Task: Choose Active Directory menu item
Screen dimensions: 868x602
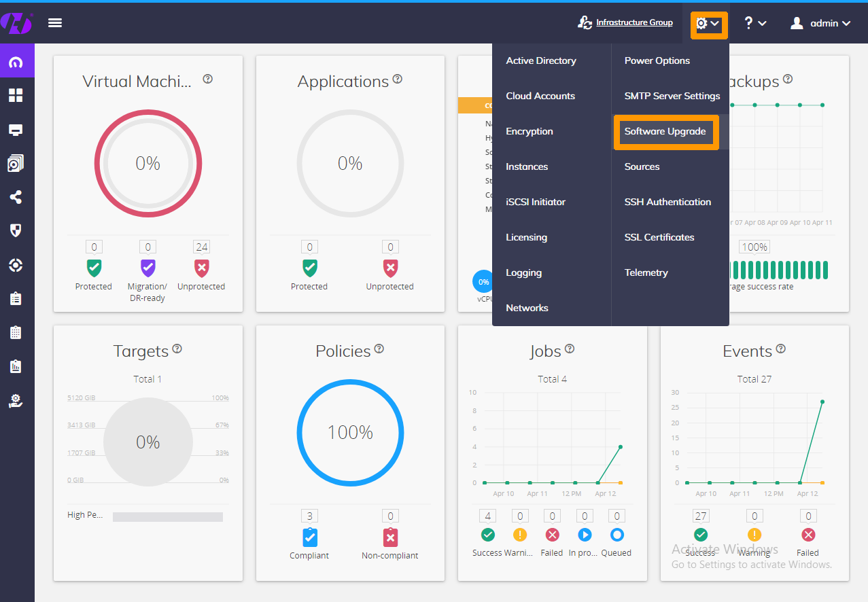Action: click(x=540, y=60)
